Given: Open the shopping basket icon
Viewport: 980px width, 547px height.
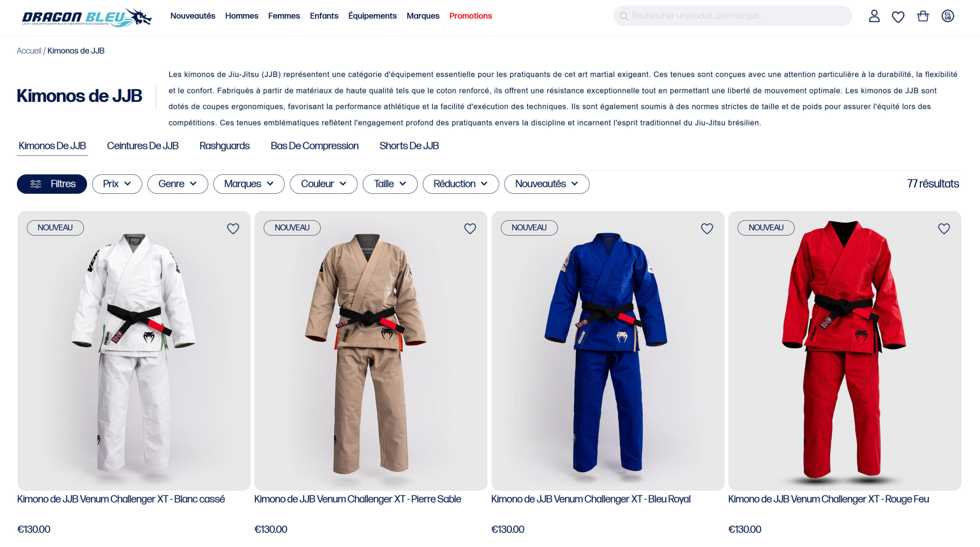Looking at the screenshot, I should 923,16.
